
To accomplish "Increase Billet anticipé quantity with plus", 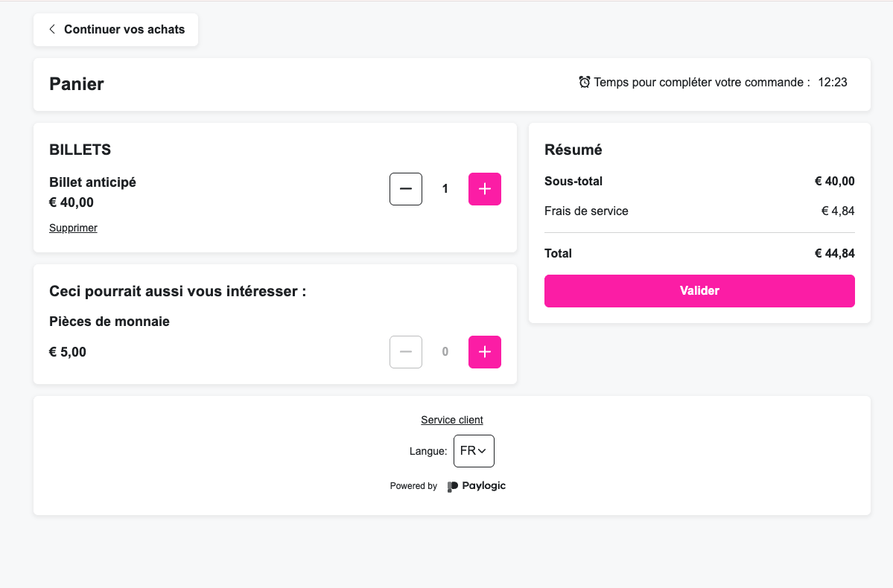I will coord(484,189).
